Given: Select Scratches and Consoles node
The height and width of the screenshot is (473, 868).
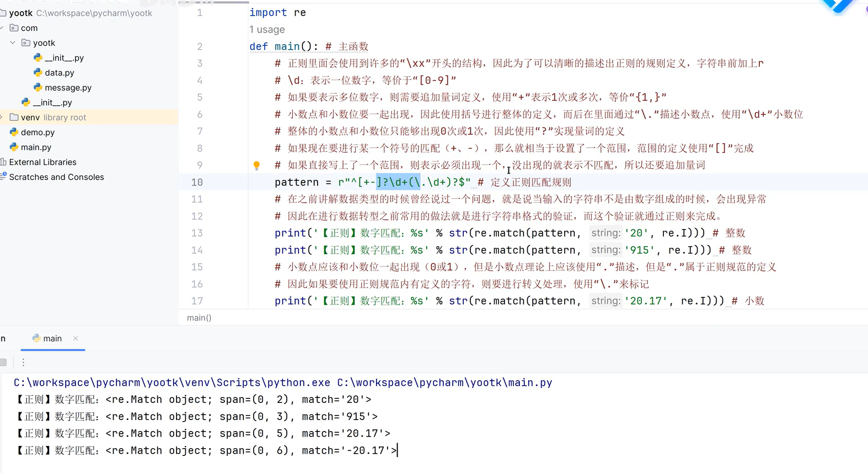Looking at the screenshot, I should click(56, 177).
